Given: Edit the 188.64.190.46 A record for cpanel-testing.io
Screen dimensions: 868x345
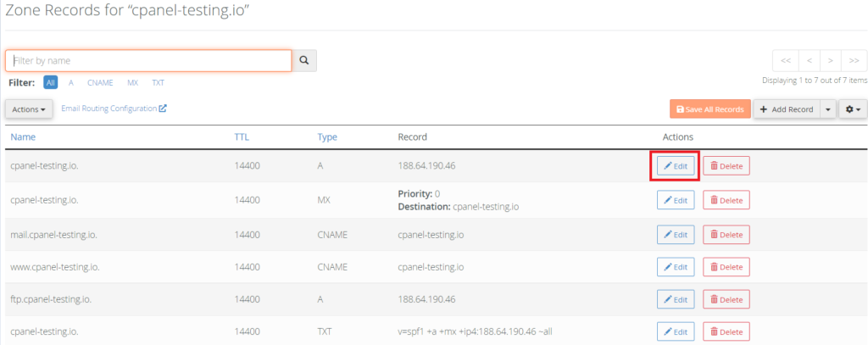Looking at the screenshot, I should 676,165.
